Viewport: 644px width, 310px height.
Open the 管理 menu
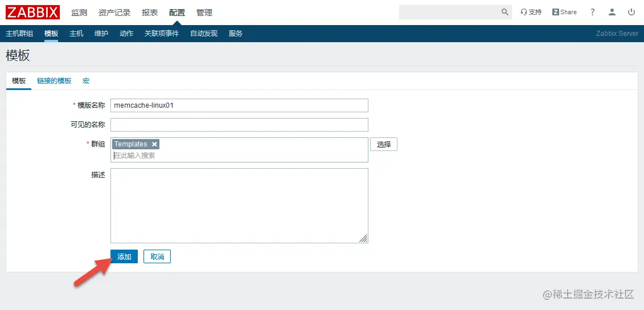click(x=204, y=13)
